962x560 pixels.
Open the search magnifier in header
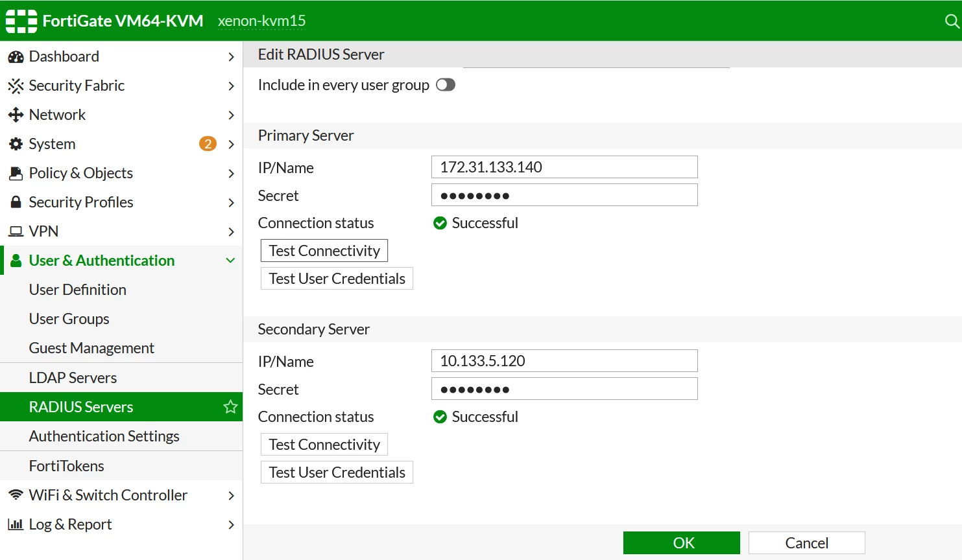pos(952,21)
